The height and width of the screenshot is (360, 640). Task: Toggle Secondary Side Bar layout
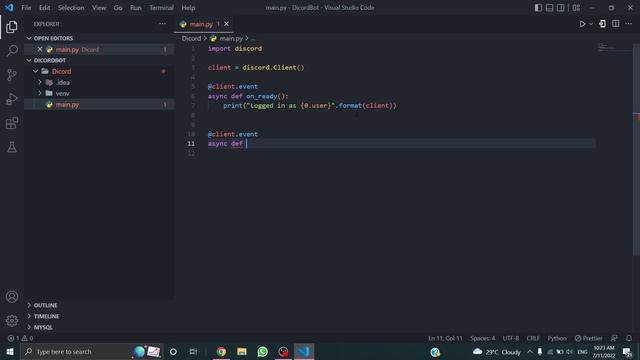[x=560, y=8]
